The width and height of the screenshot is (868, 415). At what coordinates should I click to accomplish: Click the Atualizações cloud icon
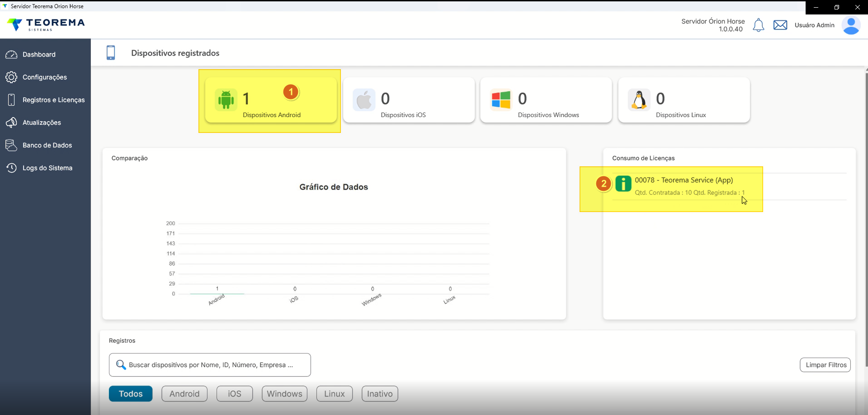(x=11, y=123)
